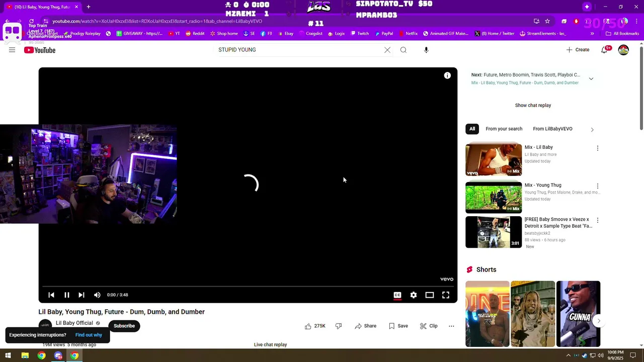Open the Mix - Lil Baby thumbnail

(494, 159)
